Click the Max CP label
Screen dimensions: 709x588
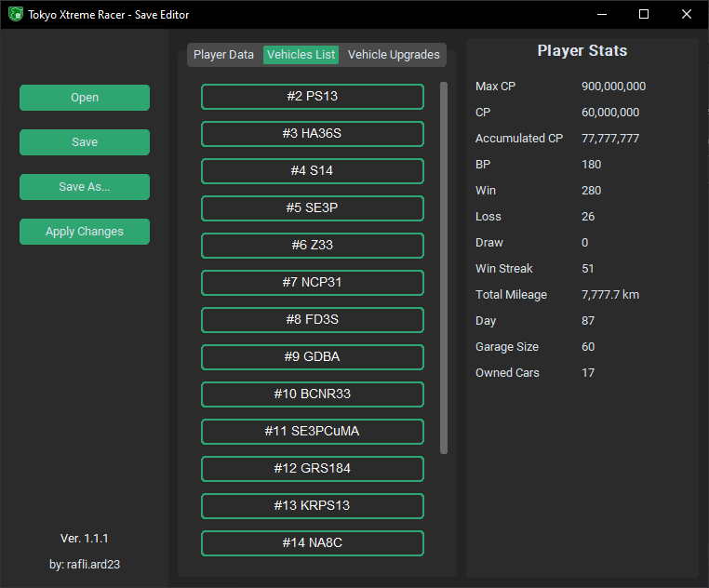tap(496, 87)
